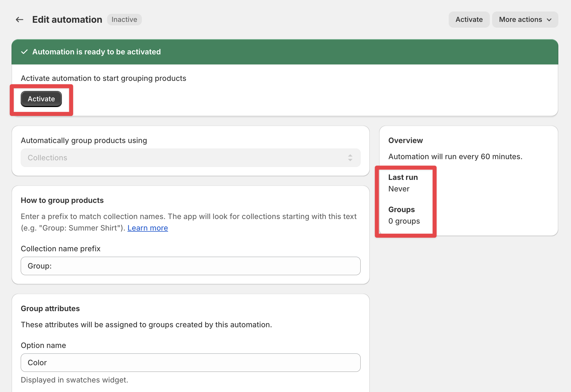Screen dimensions: 571x392
Task: Click the Collections select stepper arrows
Action: [350, 158]
